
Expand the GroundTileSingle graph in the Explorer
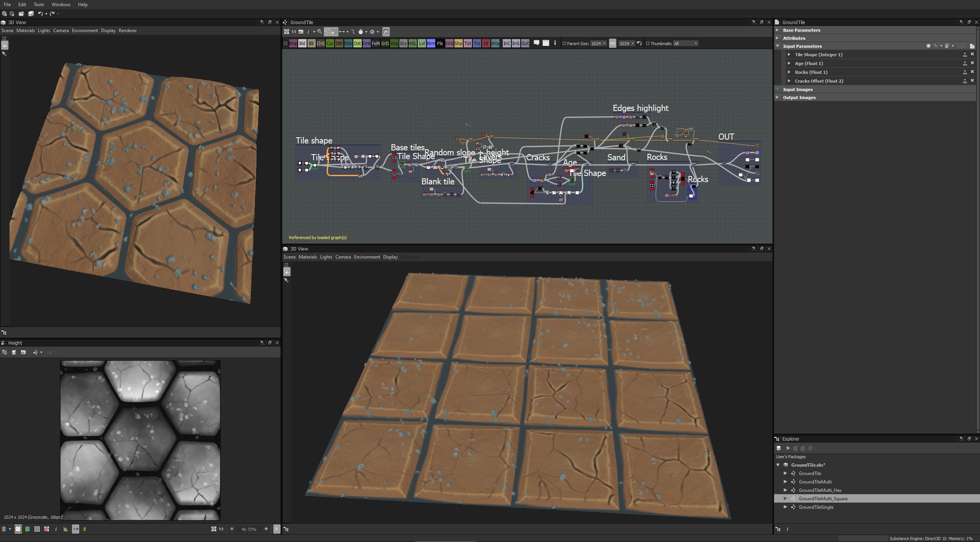click(786, 507)
